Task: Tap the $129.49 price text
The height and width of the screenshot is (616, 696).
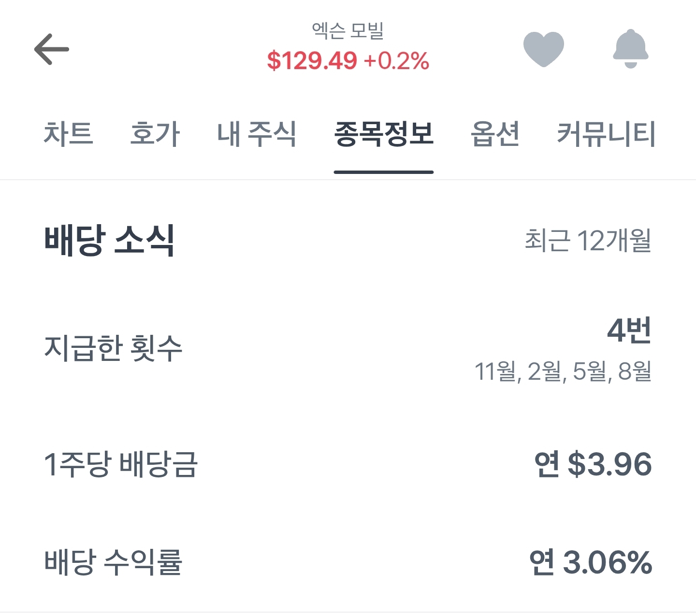Action: tap(312, 61)
